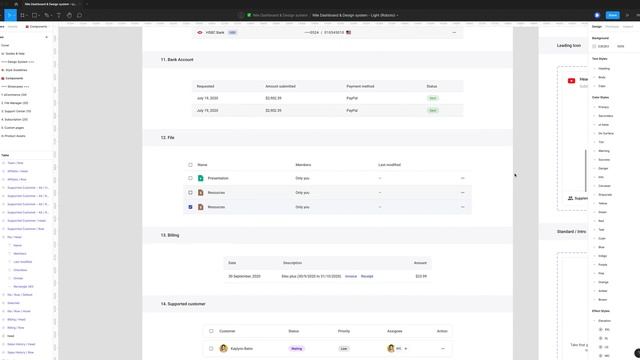
Task: Open the HSBC Bank row more menu
Action: 454,32
